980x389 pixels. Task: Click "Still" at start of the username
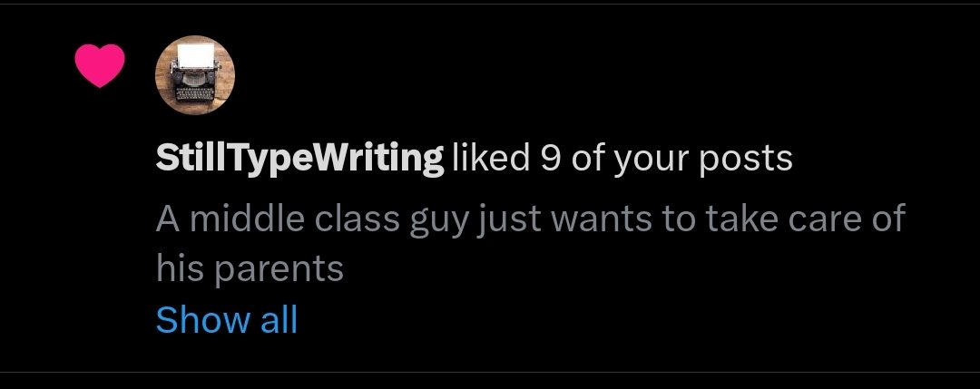coord(182,158)
